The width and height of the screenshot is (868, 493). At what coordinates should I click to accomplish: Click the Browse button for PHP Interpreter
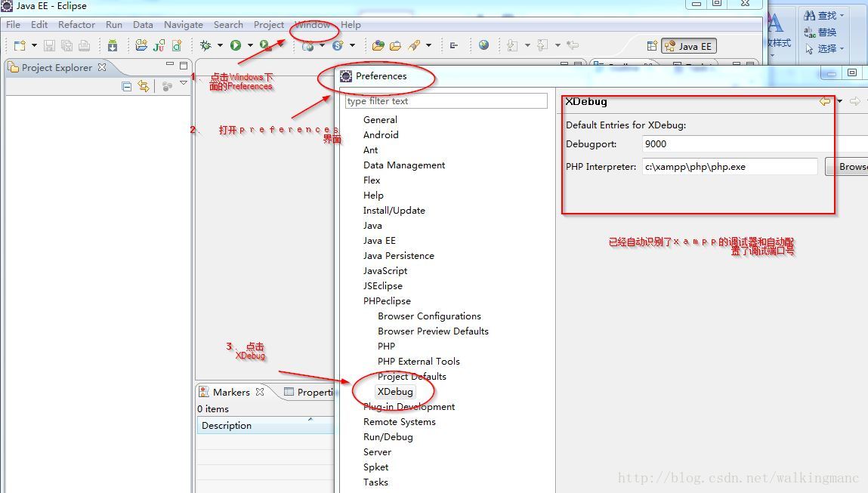tap(846, 167)
